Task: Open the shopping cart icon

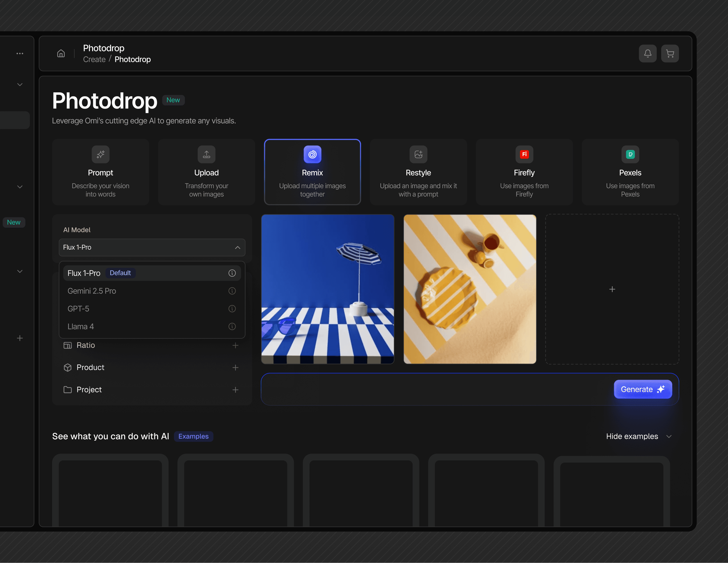Action: click(670, 53)
